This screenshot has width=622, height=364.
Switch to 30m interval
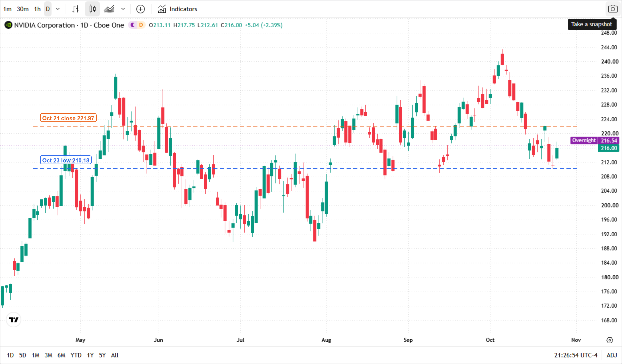point(23,9)
